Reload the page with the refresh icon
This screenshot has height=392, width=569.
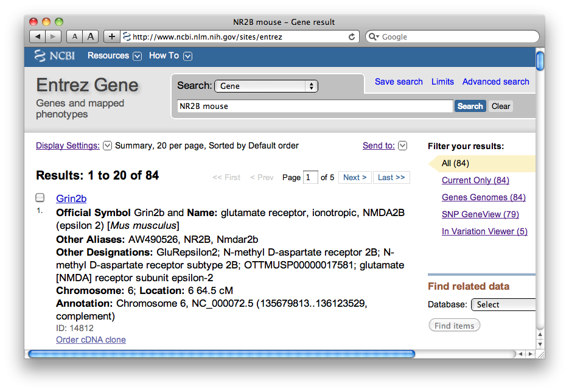(351, 37)
